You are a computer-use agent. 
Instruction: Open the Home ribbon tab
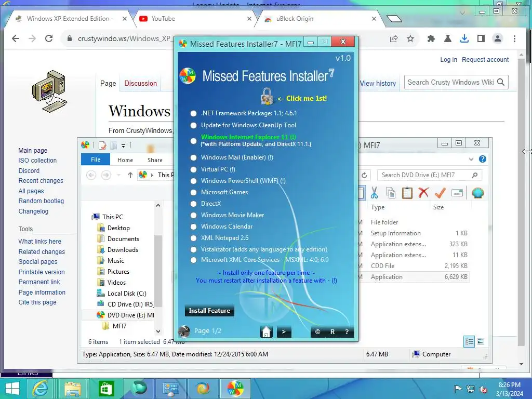coord(125,160)
